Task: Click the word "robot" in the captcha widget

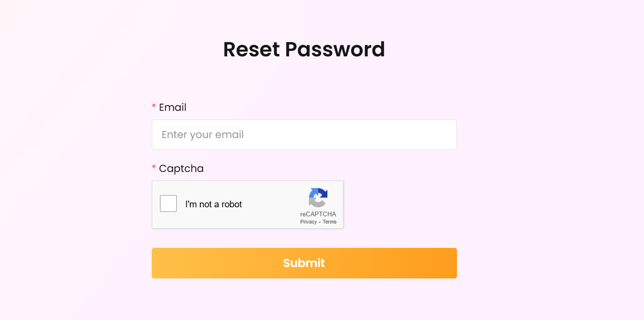Action: 231,204
